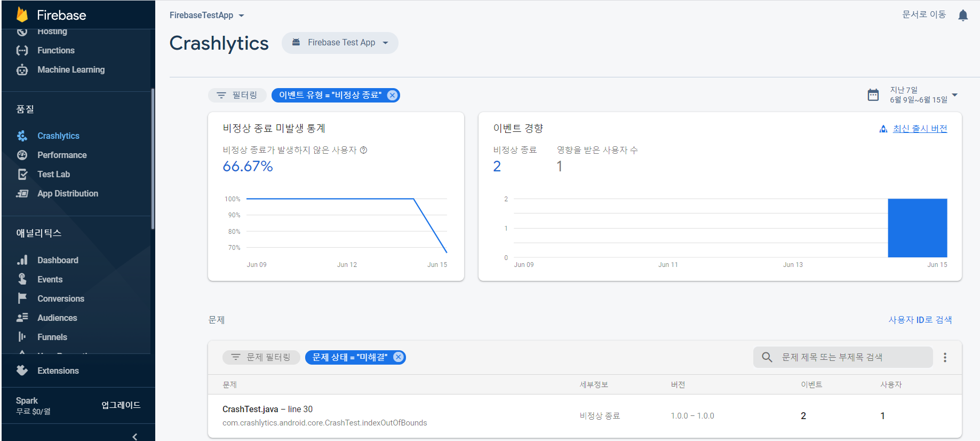Click version cell 1.0.0 – 1.0.0
This screenshot has height=441, width=980.
(692, 416)
